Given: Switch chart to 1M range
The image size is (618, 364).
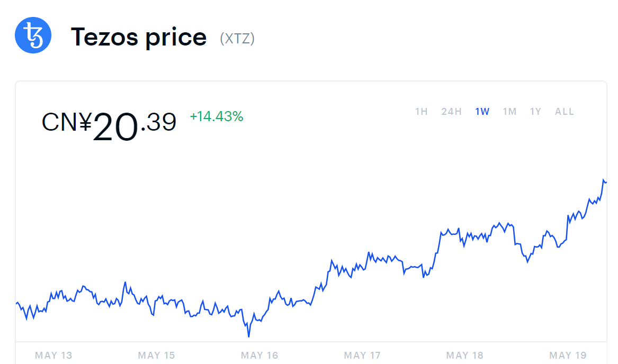Looking at the screenshot, I should pyautogui.click(x=509, y=112).
